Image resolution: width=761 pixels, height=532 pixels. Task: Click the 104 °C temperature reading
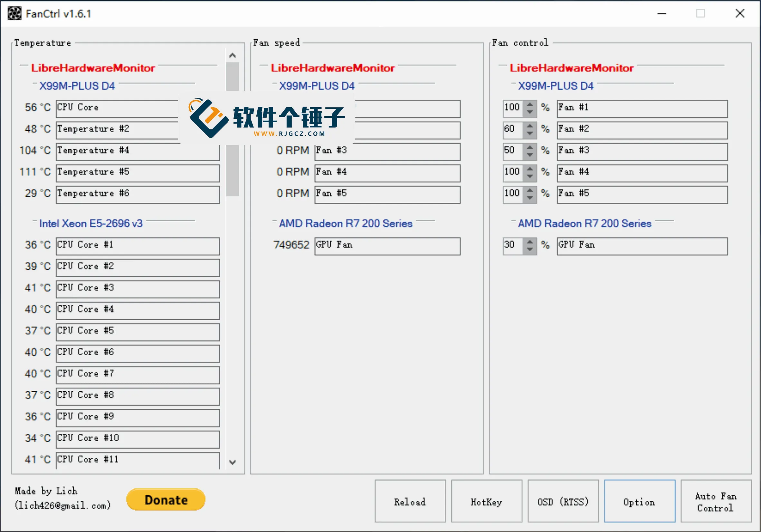(35, 150)
